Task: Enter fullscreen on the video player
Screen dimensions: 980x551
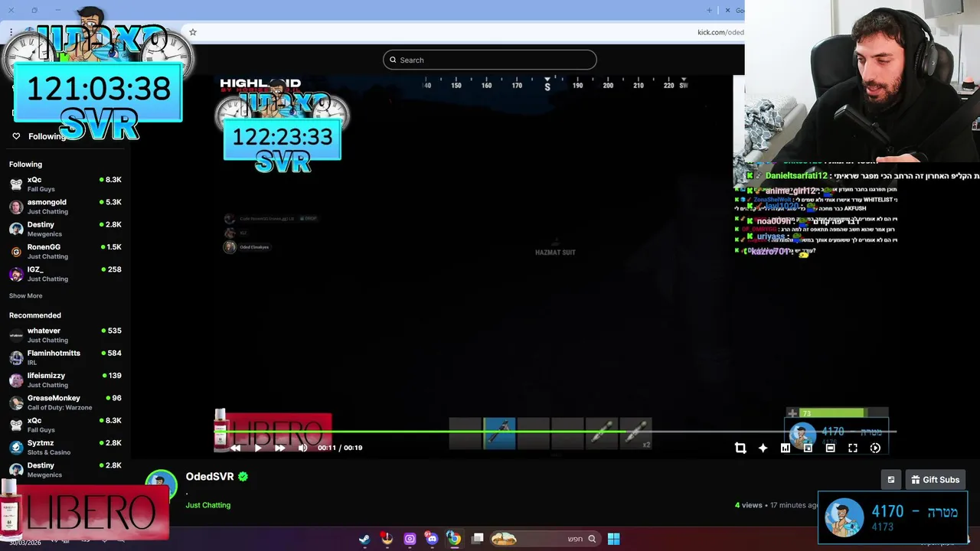Action: [853, 448]
